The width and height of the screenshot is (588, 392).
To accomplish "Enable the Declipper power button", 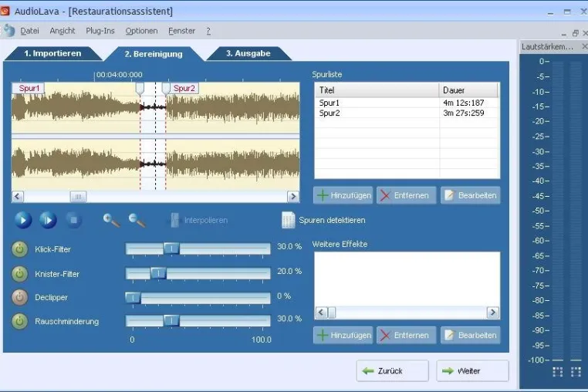I will 19,297.
